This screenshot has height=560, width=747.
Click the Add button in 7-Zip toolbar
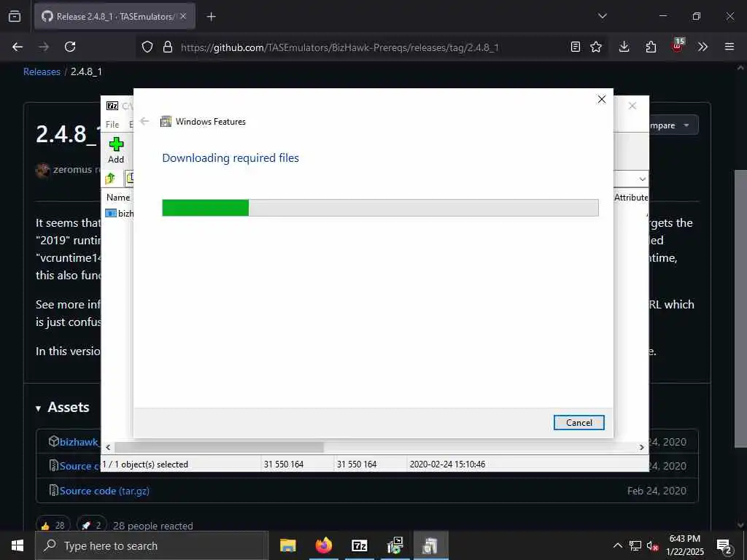click(116, 150)
